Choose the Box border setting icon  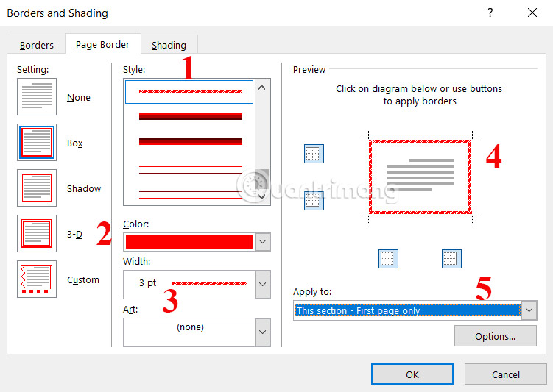tap(36, 143)
